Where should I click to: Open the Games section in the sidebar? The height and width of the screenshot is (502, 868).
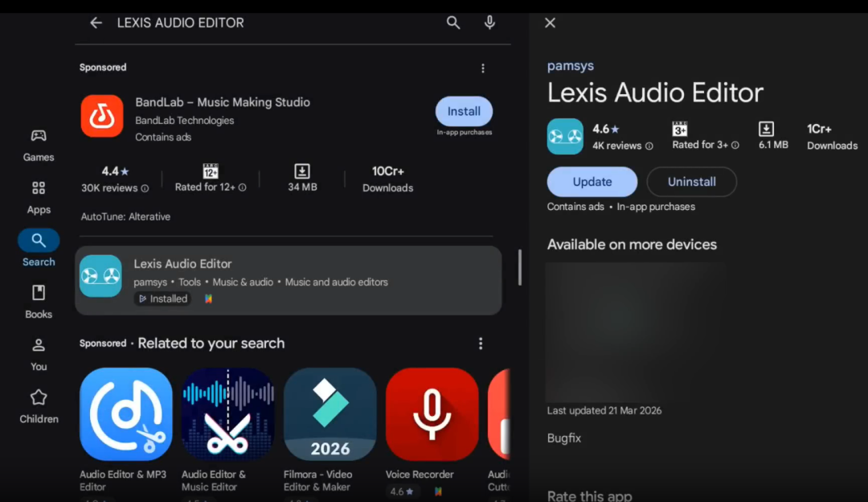click(39, 146)
